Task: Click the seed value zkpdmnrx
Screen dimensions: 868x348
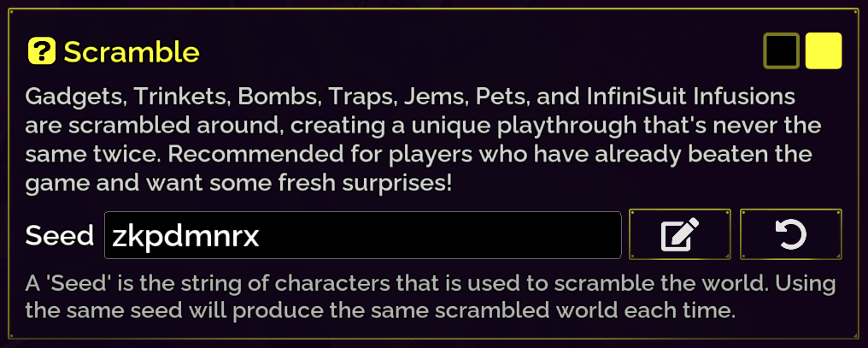Action: 186,236
